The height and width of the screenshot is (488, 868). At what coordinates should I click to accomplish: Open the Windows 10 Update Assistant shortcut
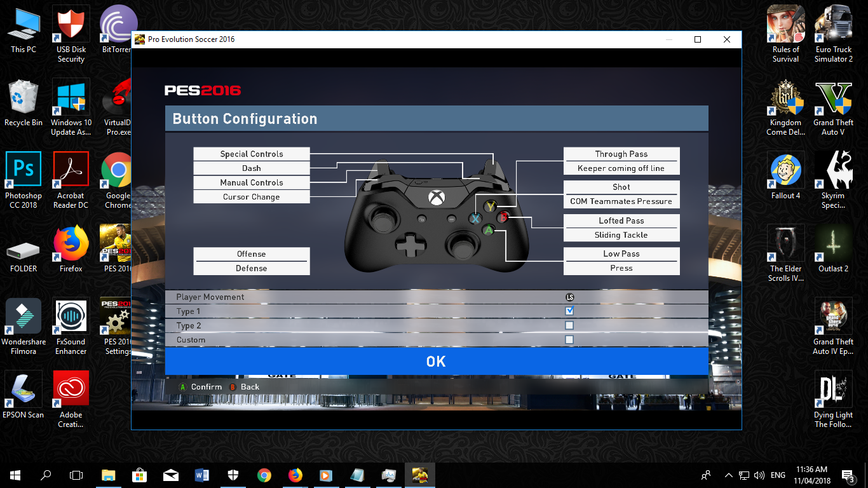pos(71,107)
